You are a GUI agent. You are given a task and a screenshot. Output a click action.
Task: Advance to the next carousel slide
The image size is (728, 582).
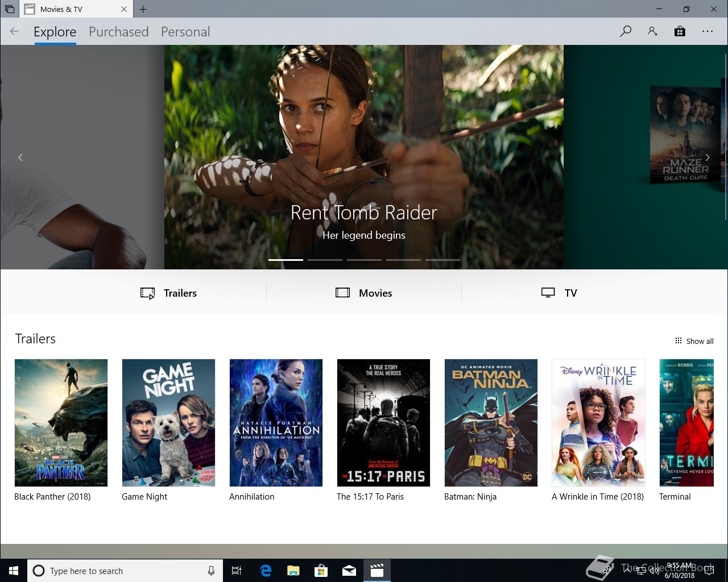click(x=708, y=157)
